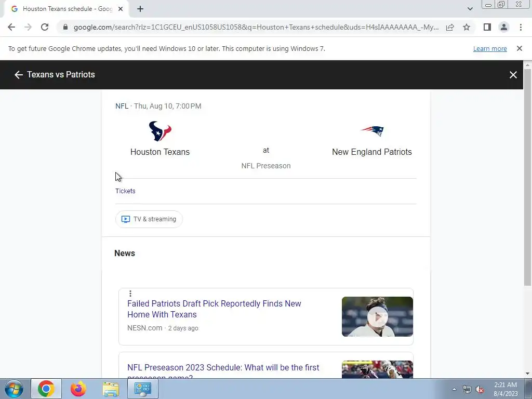The height and width of the screenshot is (399, 532).
Task: Go back from Texans vs Patriots panel
Action: pyautogui.click(x=18, y=75)
